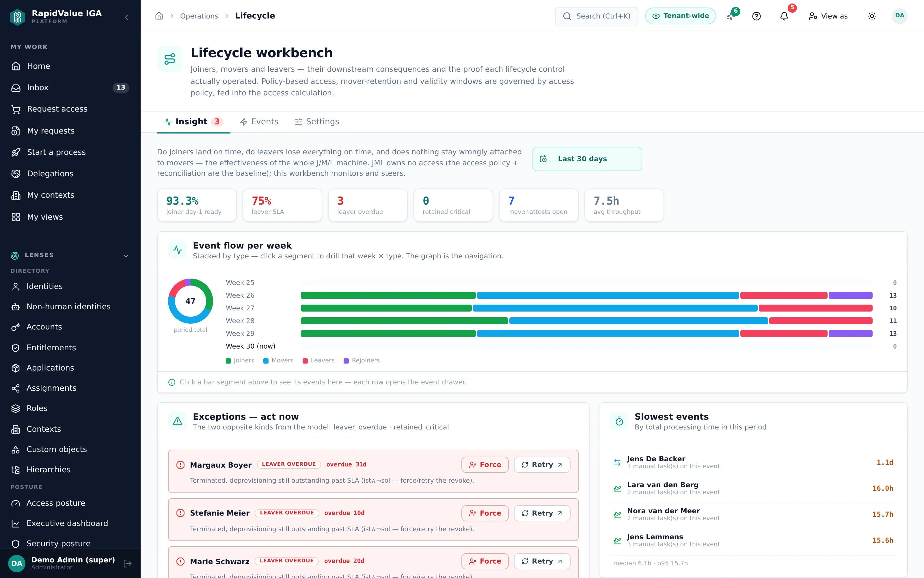Collapse the Lenses section chevron
Image resolution: width=924 pixels, height=578 pixels.
click(x=126, y=256)
